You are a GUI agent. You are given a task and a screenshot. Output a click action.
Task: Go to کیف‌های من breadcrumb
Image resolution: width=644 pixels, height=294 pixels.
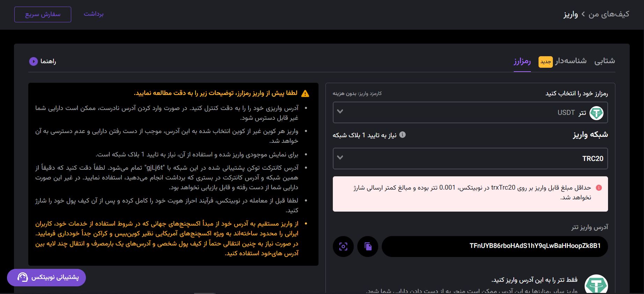pos(609,14)
